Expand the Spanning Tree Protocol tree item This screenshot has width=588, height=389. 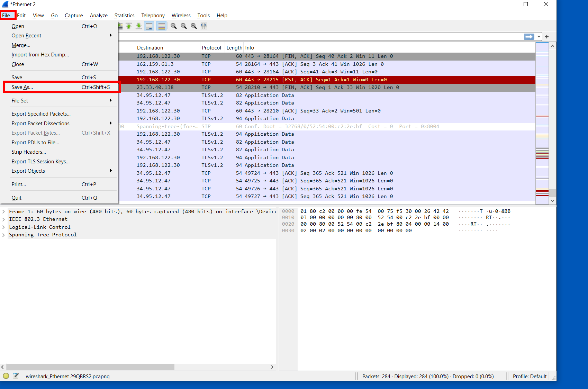pos(3,235)
